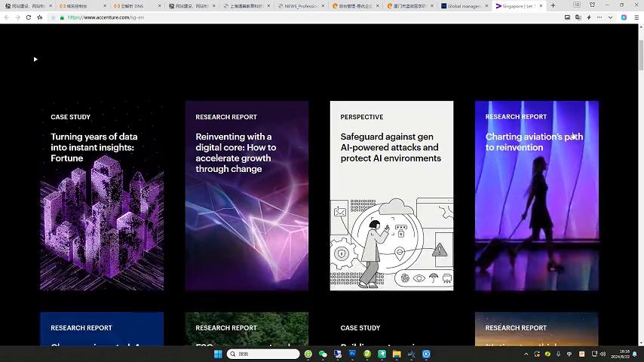The height and width of the screenshot is (362, 644).
Task: Bookmark this page with the star icon
Action: [x=40, y=17]
